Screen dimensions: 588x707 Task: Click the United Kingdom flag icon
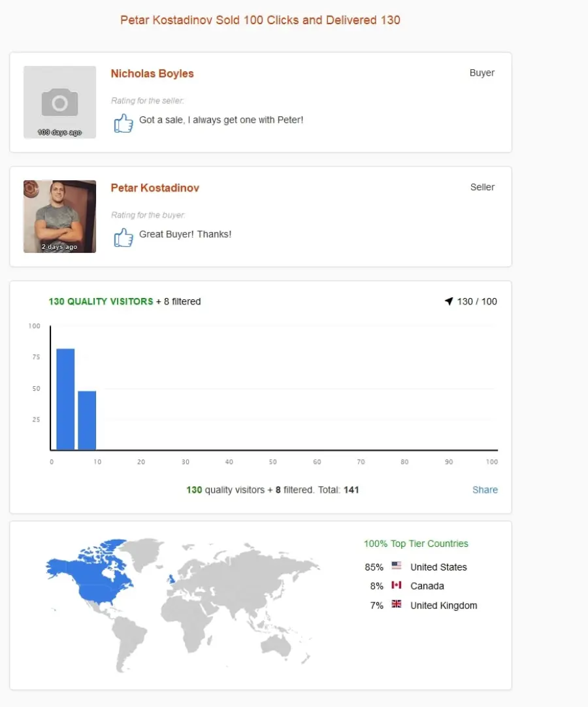tap(397, 604)
